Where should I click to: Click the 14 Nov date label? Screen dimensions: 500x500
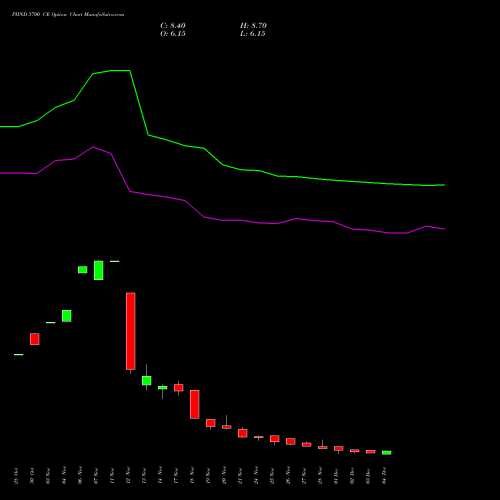click(x=160, y=476)
